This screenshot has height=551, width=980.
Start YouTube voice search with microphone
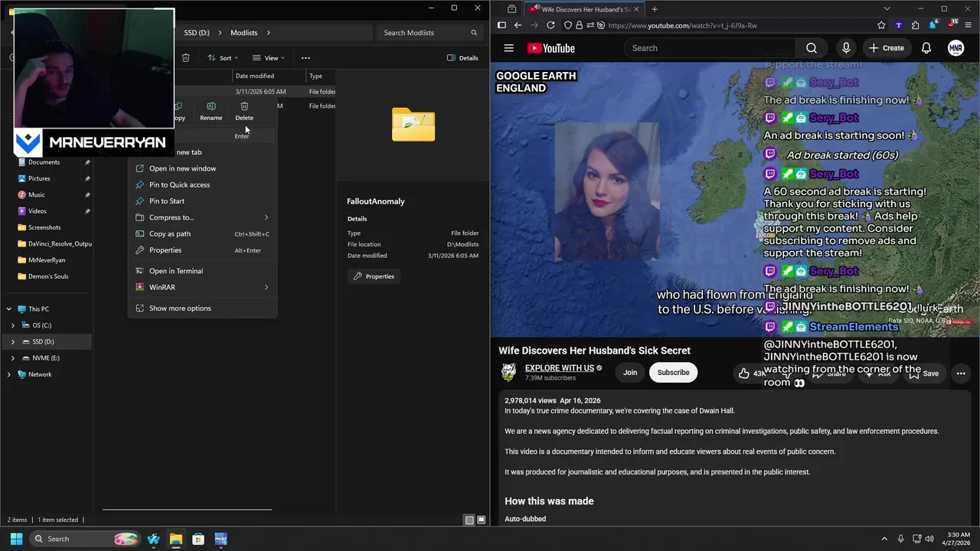pyautogui.click(x=846, y=48)
